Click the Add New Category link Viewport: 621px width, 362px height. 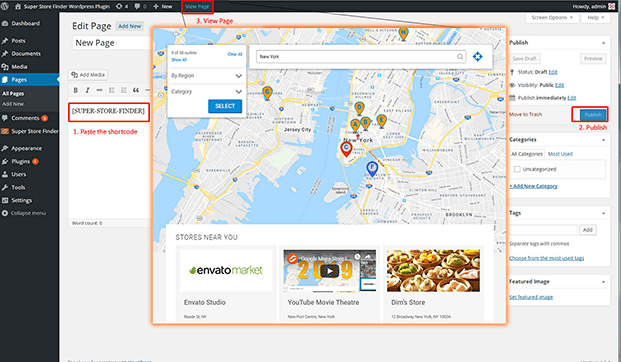[533, 186]
